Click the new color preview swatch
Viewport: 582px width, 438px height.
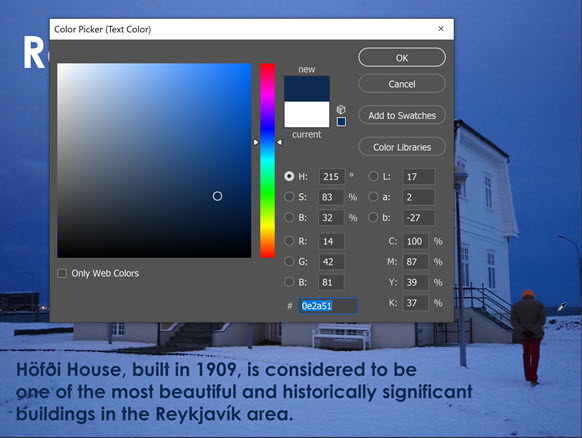307,89
